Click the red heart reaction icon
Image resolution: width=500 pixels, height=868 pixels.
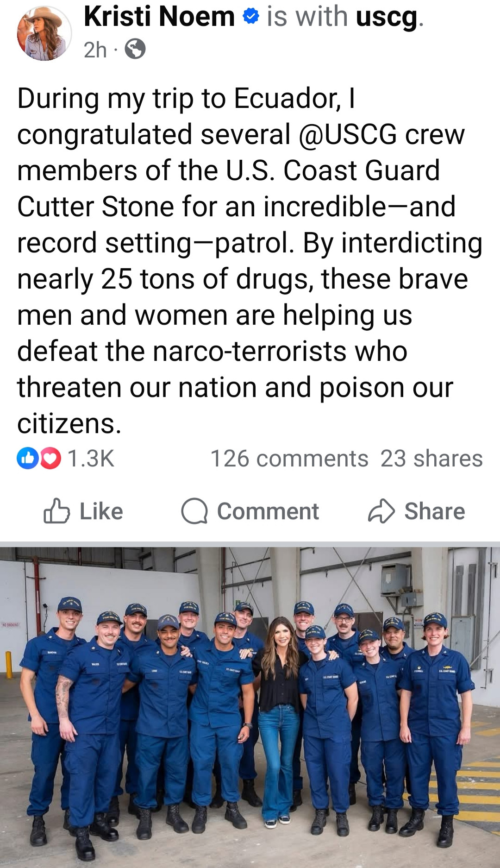tap(50, 458)
